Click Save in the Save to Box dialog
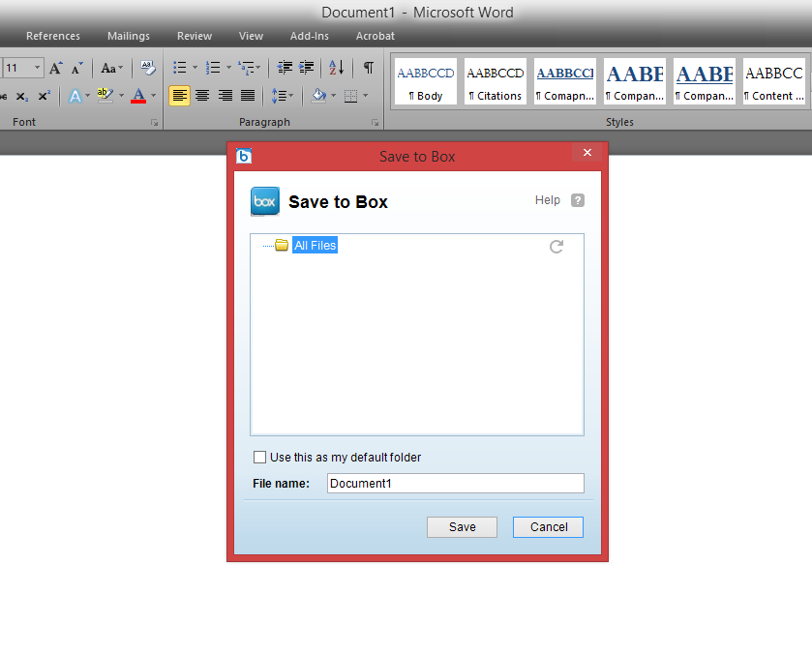This screenshot has height=654, width=812. 462,527
